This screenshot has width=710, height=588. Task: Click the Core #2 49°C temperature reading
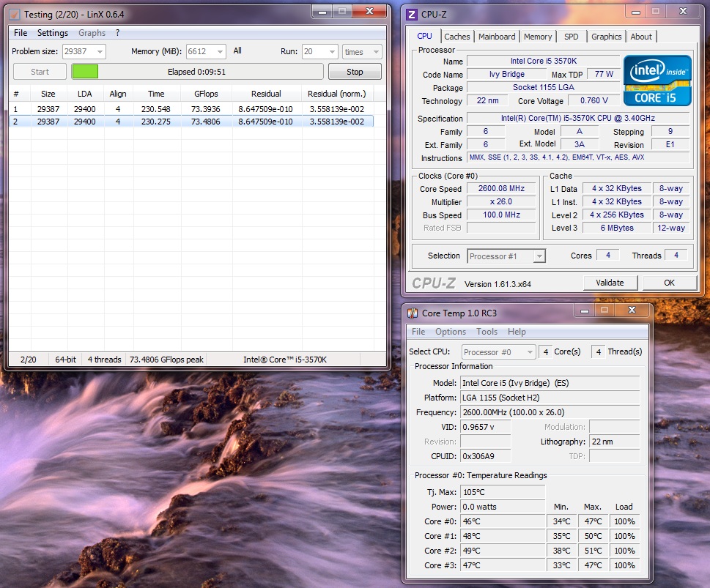coord(503,551)
